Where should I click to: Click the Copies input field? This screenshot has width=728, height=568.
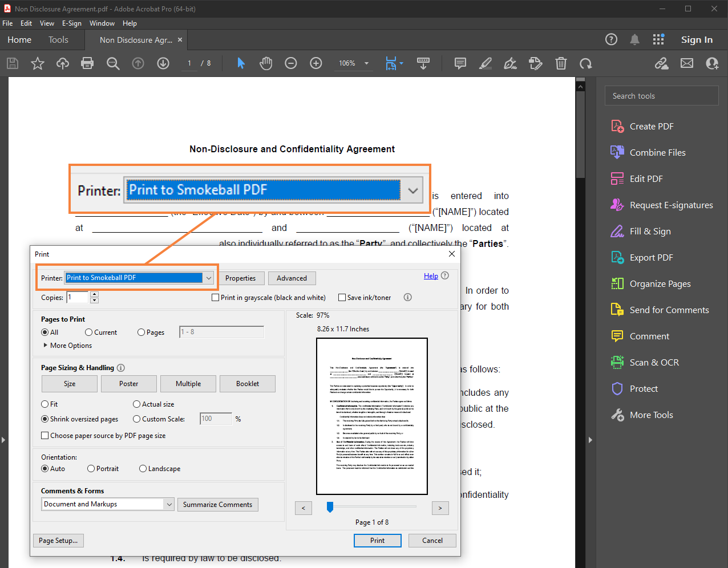(78, 298)
